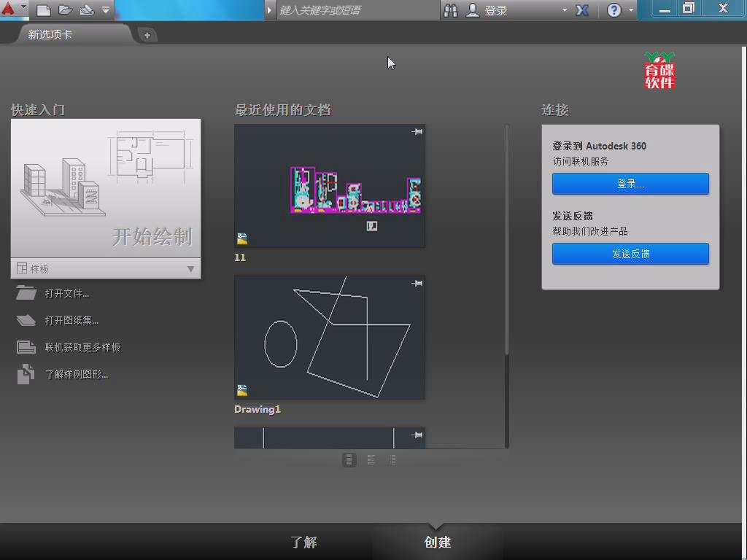Pin the recent document 11
This screenshot has width=747, height=560.
[x=417, y=132]
